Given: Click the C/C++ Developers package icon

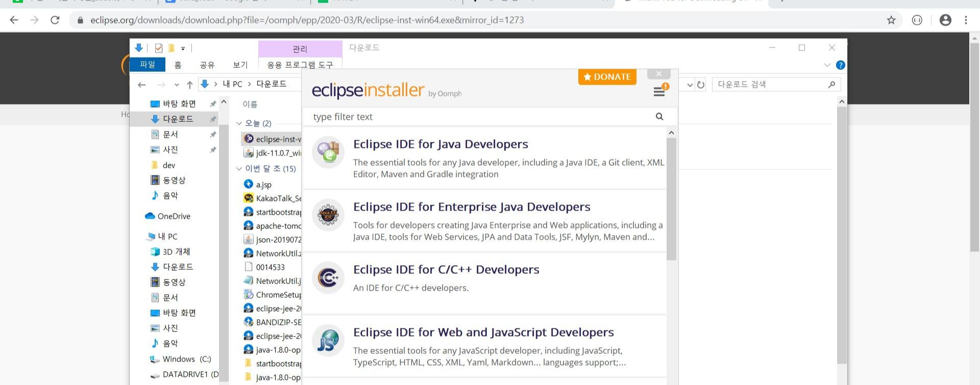Looking at the screenshot, I should (x=328, y=277).
